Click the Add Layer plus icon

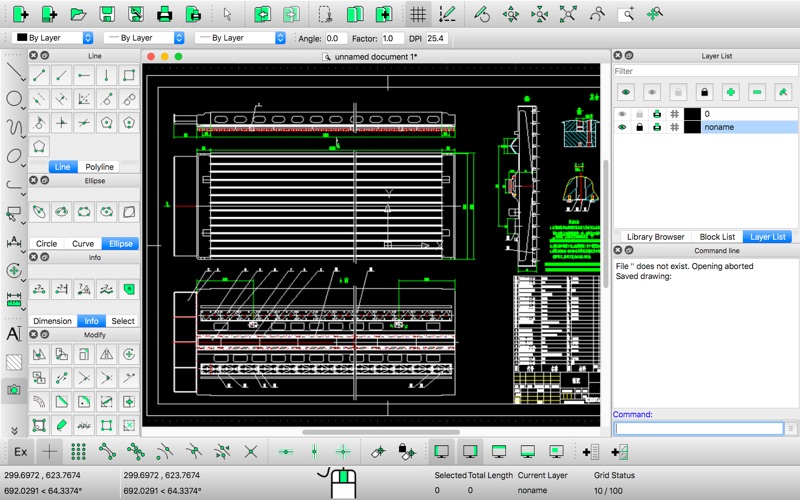pyautogui.click(x=731, y=92)
